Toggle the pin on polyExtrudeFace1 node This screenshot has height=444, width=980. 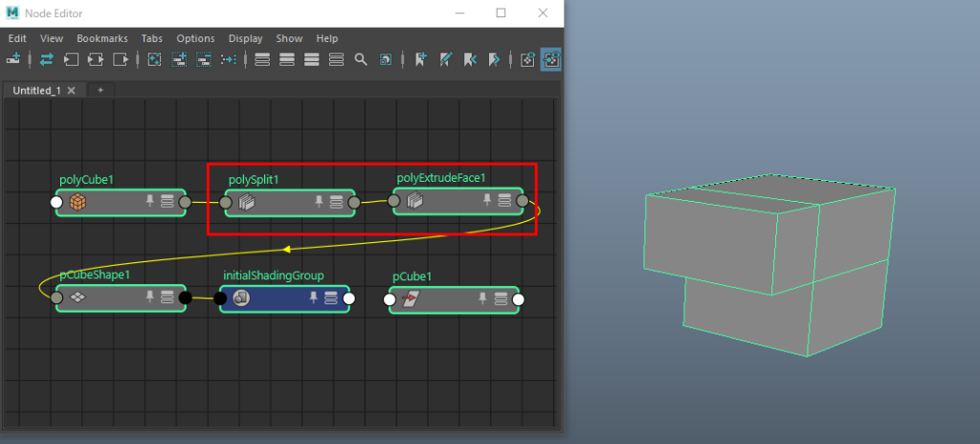point(487,199)
